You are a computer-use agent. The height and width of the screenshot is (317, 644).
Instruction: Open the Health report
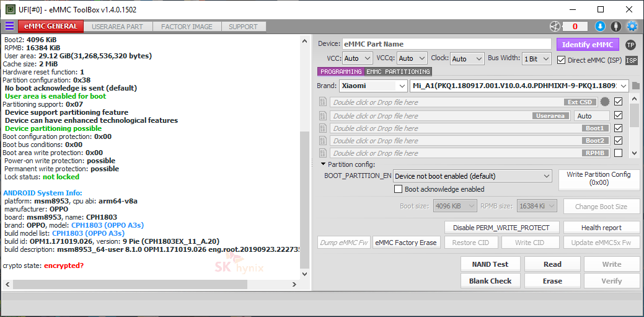tap(601, 228)
